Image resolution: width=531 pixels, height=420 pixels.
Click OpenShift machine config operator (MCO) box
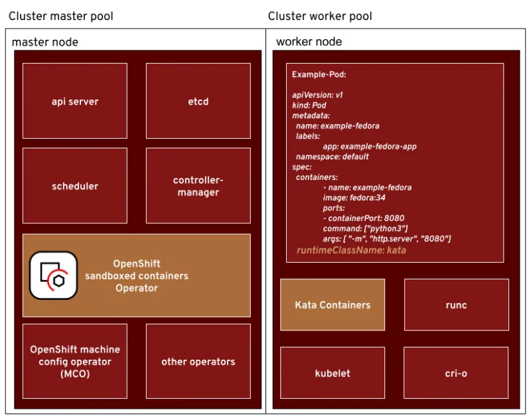point(75,361)
